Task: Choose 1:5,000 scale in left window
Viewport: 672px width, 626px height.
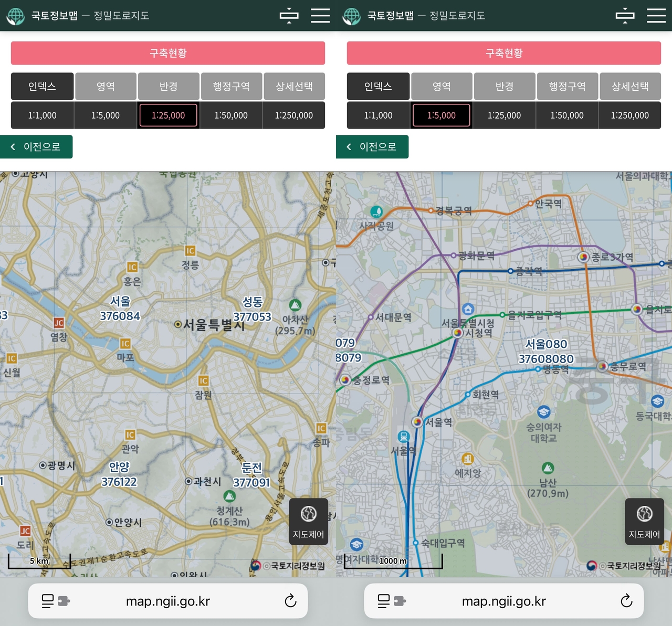Action: pos(106,115)
